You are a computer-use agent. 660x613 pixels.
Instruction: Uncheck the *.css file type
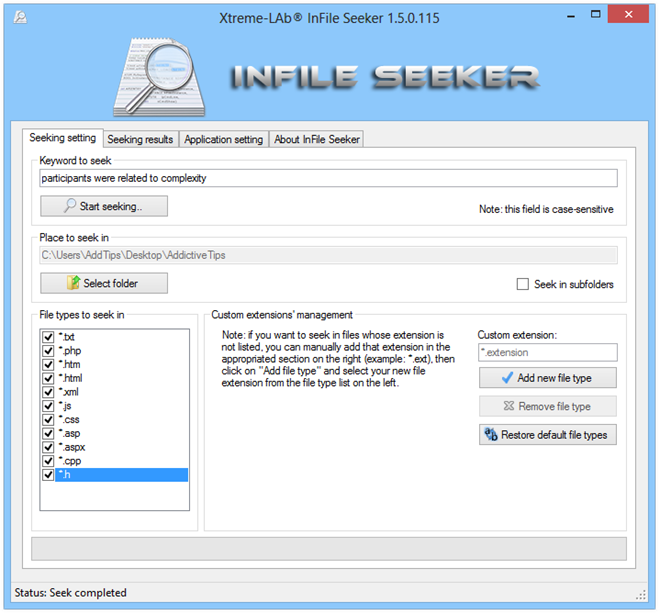tap(48, 419)
